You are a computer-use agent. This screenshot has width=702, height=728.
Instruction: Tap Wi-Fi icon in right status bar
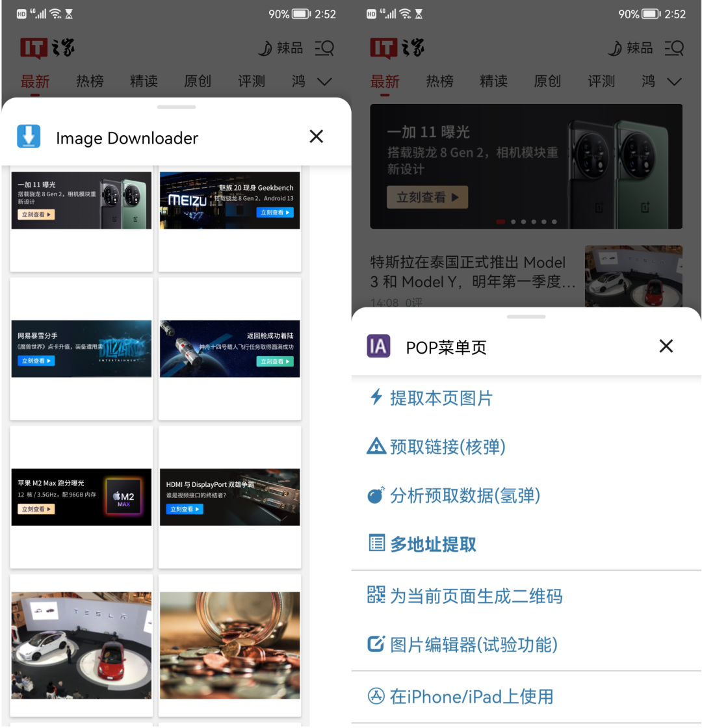[406, 14]
